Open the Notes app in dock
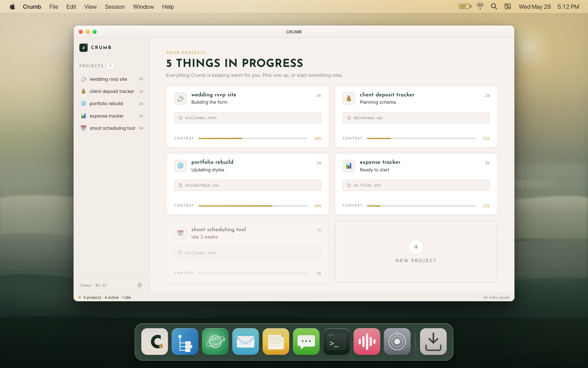Image resolution: width=588 pixels, height=368 pixels. (x=276, y=342)
